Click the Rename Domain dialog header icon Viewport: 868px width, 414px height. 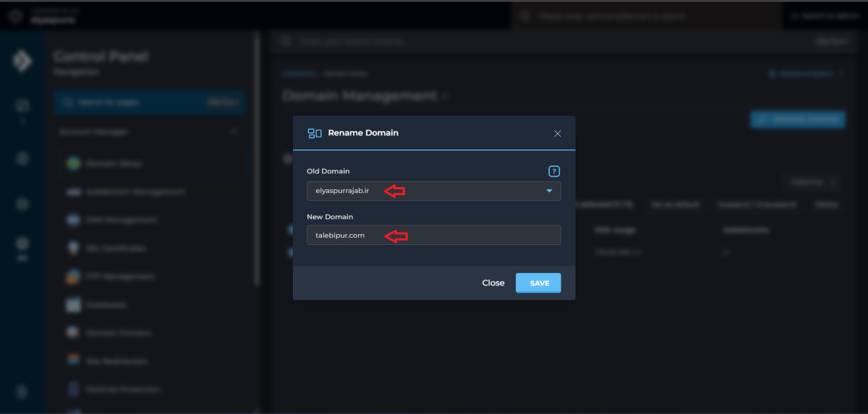315,133
